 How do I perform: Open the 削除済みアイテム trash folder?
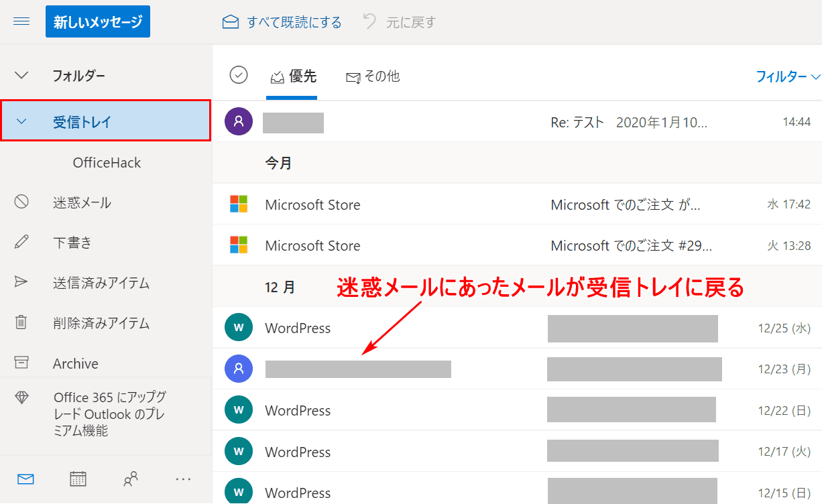point(101,323)
